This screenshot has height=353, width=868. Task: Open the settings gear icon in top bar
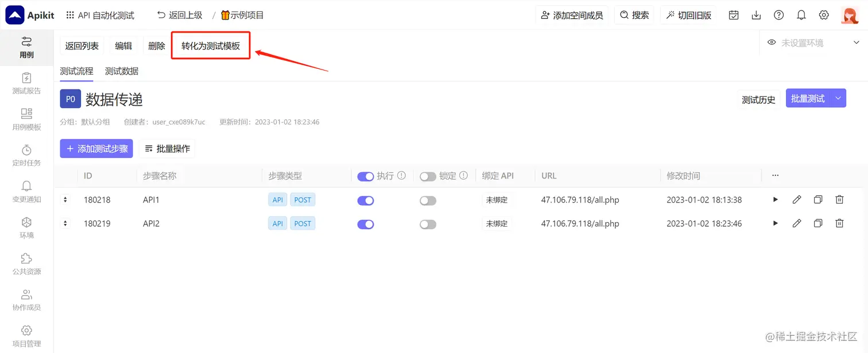point(824,15)
